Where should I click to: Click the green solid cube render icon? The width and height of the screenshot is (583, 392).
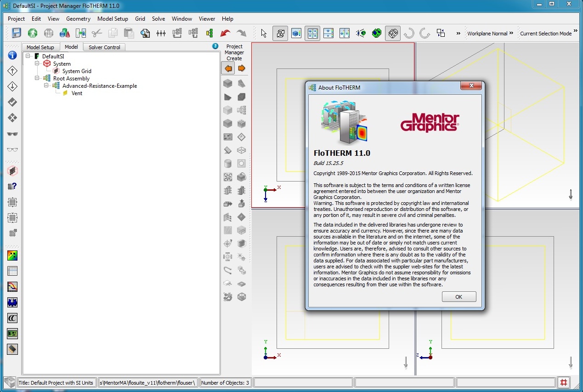377,33
